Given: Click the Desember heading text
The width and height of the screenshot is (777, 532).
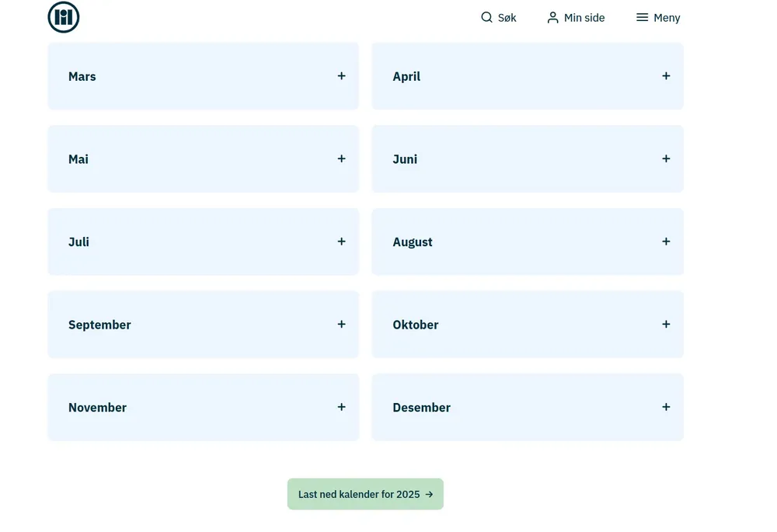Looking at the screenshot, I should (x=421, y=408).
